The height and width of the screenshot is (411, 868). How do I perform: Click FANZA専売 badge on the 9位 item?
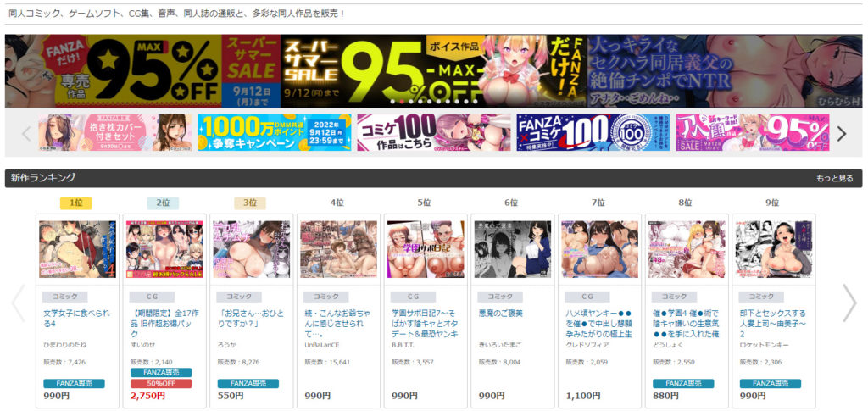tap(770, 383)
